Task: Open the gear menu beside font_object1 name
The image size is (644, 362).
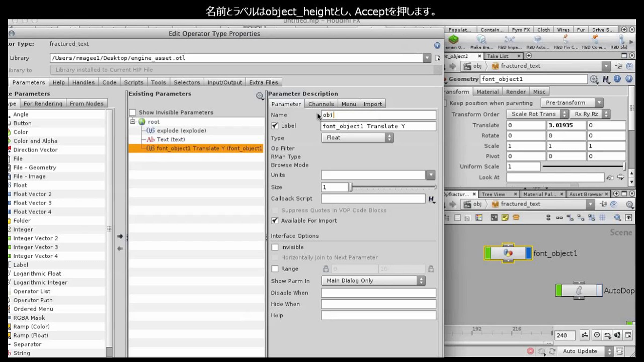Action: tap(594, 79)
